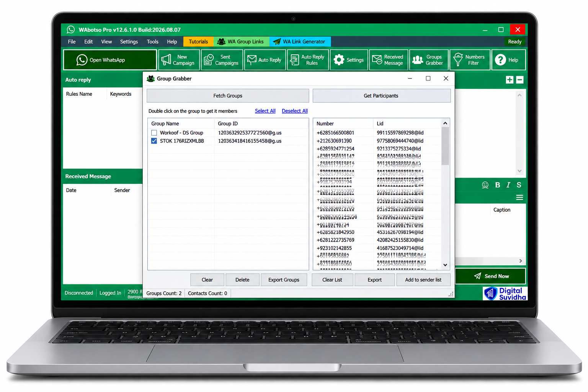588x392 pixels.
Task: Open the WA Link Generator
Action: pyautogui.click(x=300, y=41)
